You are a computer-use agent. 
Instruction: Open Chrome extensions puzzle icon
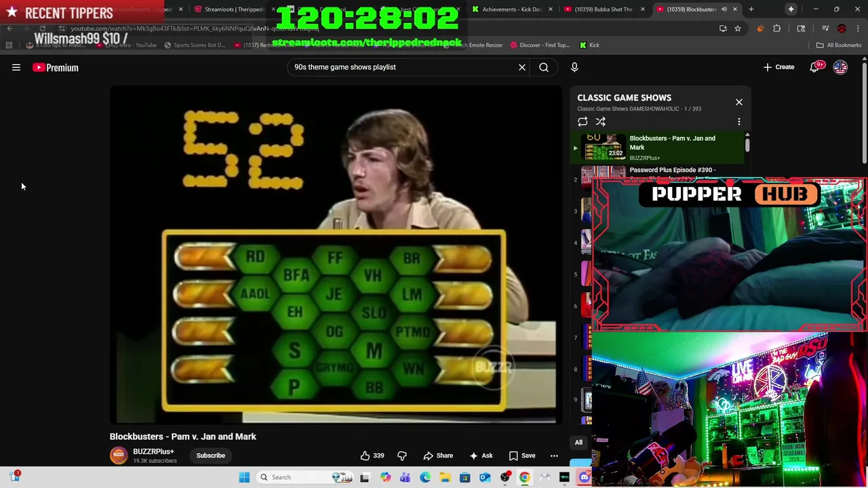[777, 28]
